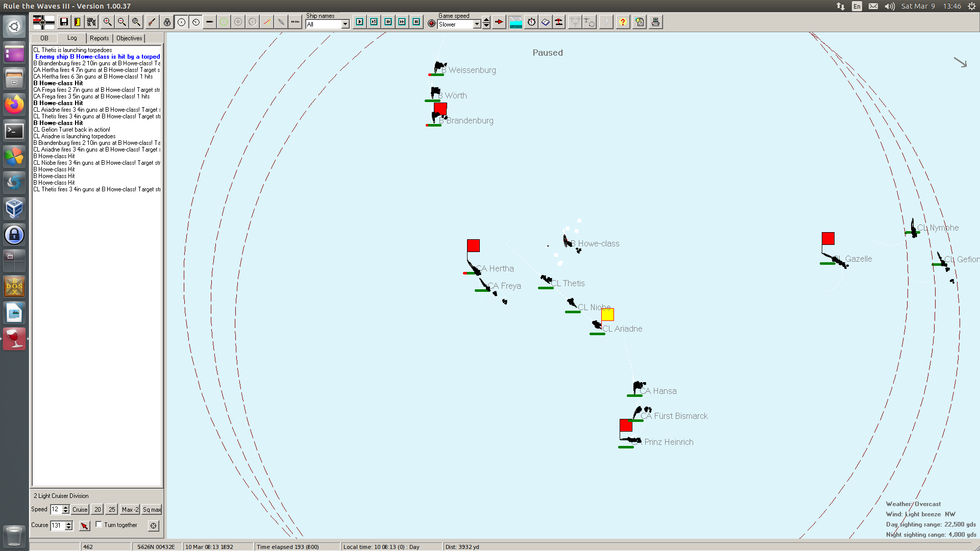Image resolution: width=980 pixels, height=551 pixels.
Task: Click the aircraft with circle icon
Action: [x=590, y=22]
